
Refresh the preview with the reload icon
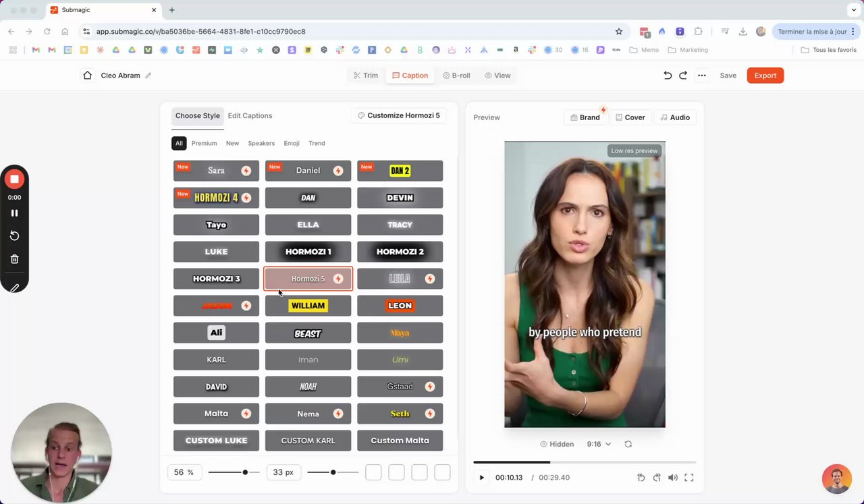pos(628,444)
